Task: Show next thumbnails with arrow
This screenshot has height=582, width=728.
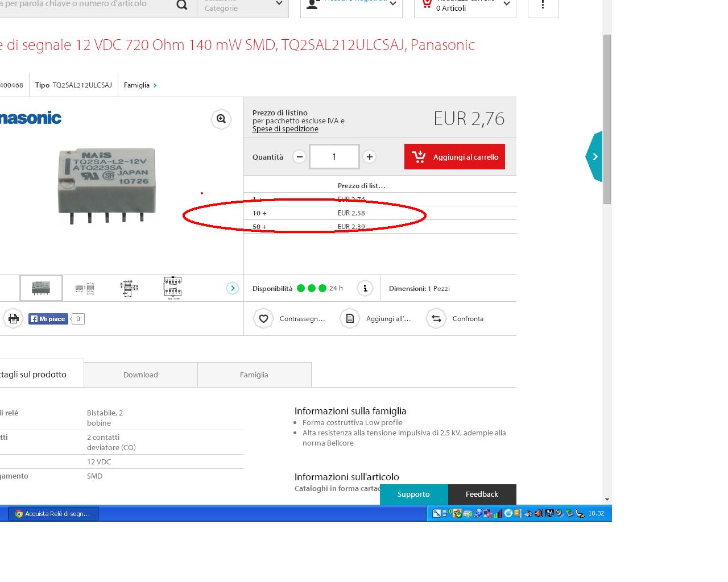Action: tap(233, 288)
